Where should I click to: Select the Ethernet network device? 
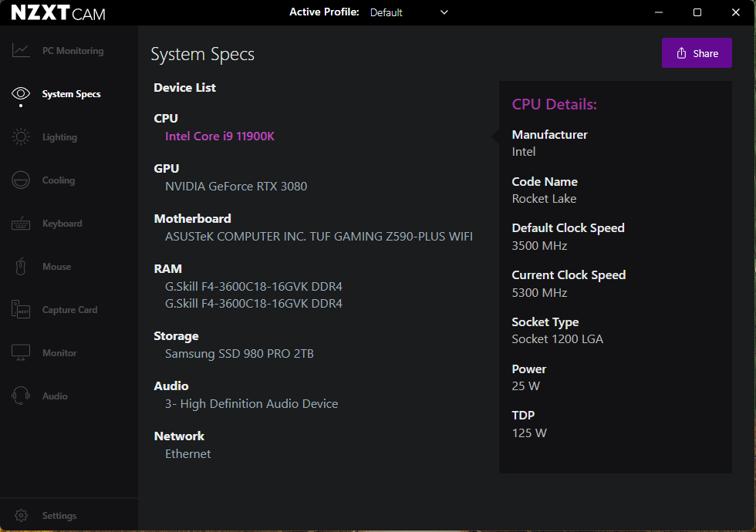pyautogui.click(x=188, y=454)
